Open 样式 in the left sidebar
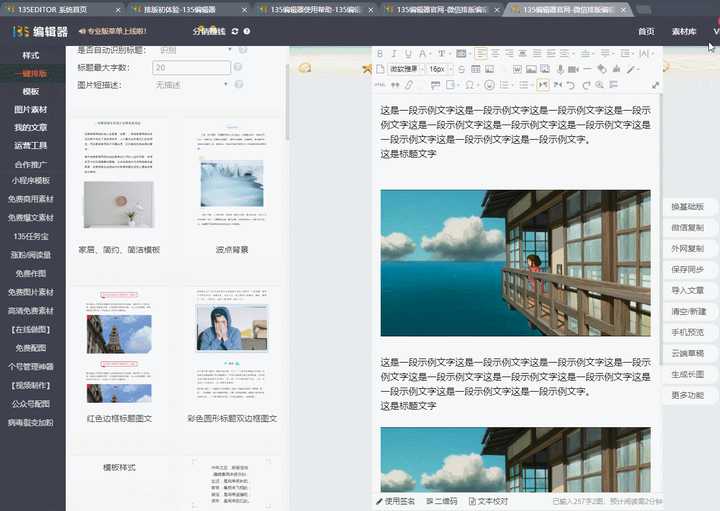This screenshot has width=720, height=511. click(x=31, y=56)
